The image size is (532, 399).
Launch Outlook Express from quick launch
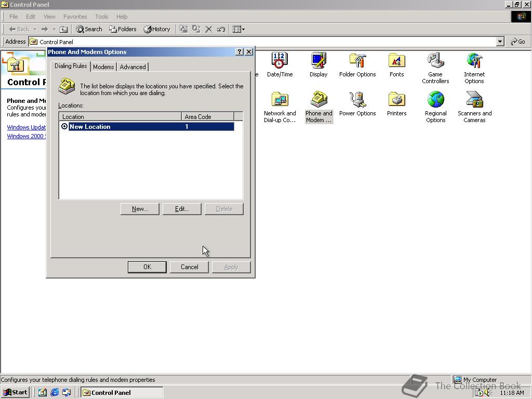[x=66, y=393]
